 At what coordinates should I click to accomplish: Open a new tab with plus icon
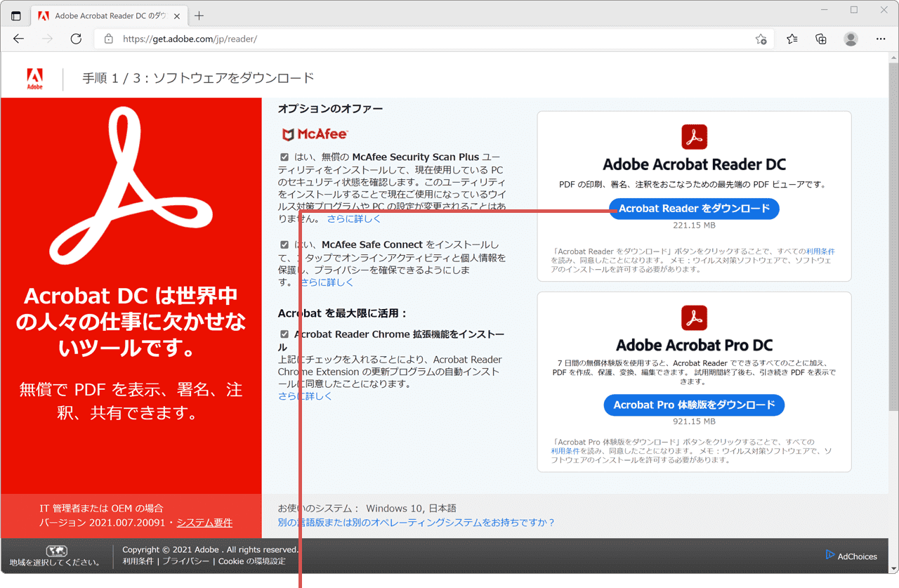click(x=199, y=15)
